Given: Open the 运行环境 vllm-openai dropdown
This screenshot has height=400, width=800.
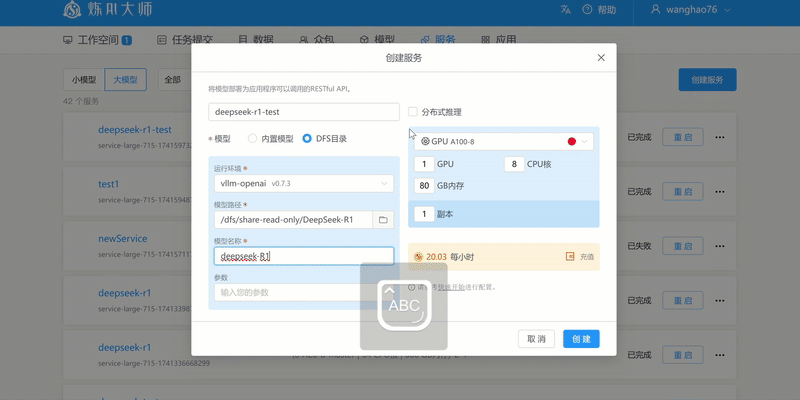Looking at the screenshot, I should [x=304, y=183].
